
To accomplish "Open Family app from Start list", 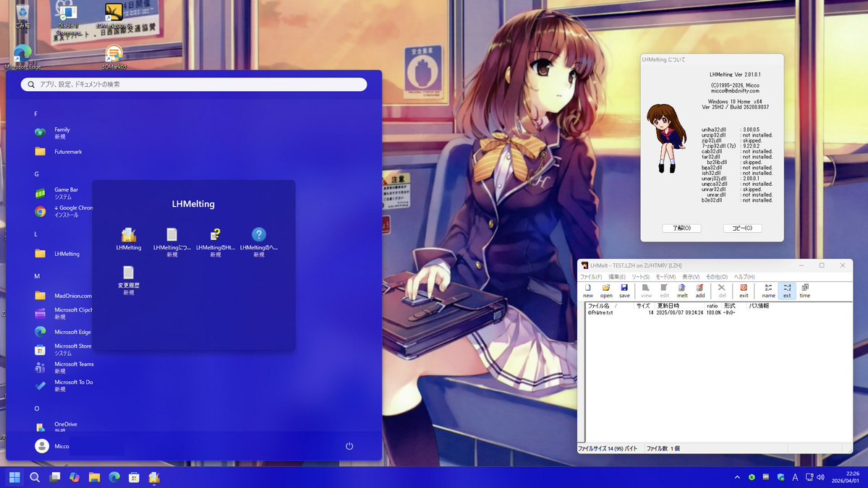I will 64,133.
